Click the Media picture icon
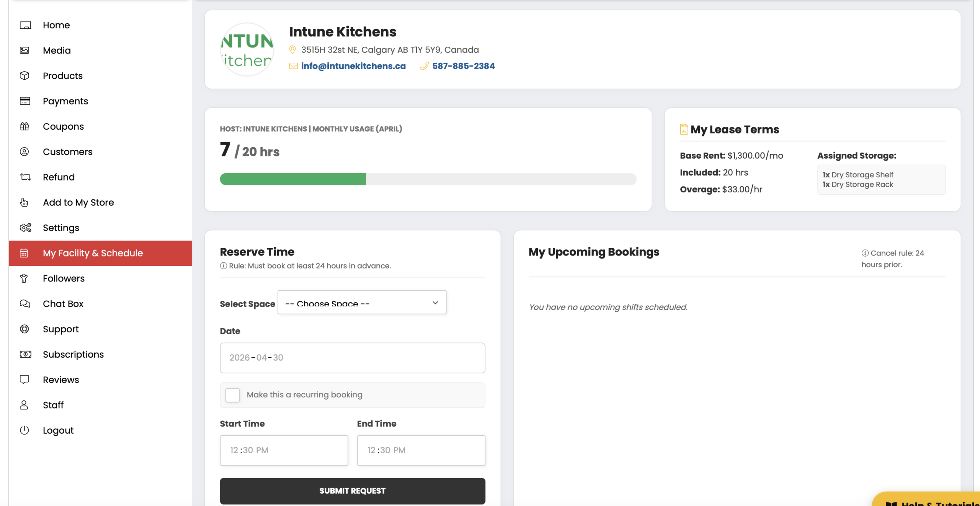This screenshot has height=506, width=980. pyautogui.click(x=24, y=50)
